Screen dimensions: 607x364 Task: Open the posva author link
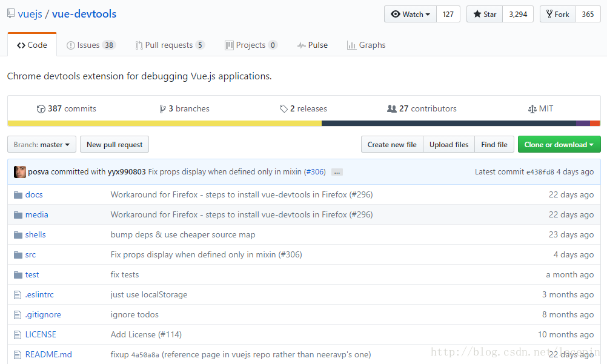coord(38,172)
